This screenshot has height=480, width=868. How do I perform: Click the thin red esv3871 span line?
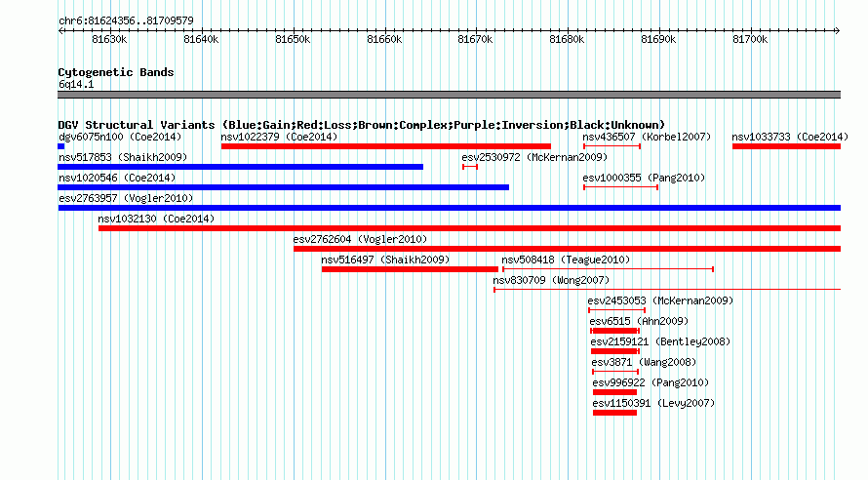(x=615, y=372)
